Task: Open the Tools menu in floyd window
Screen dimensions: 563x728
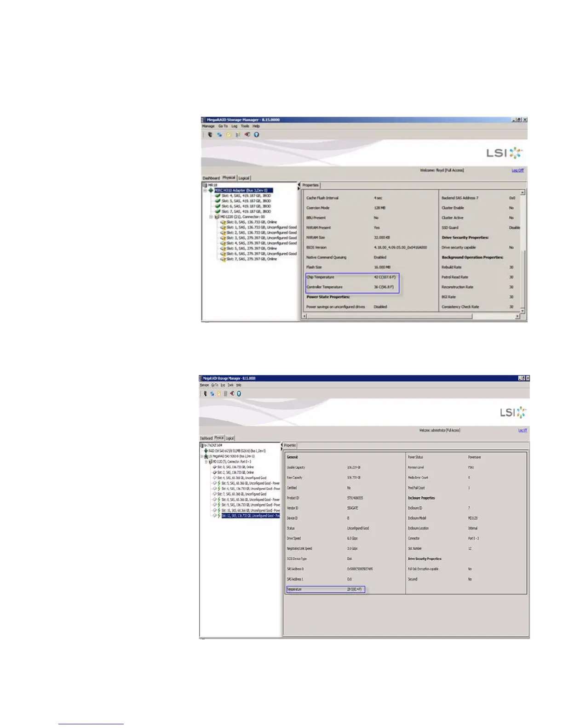Action: point(245,126)
